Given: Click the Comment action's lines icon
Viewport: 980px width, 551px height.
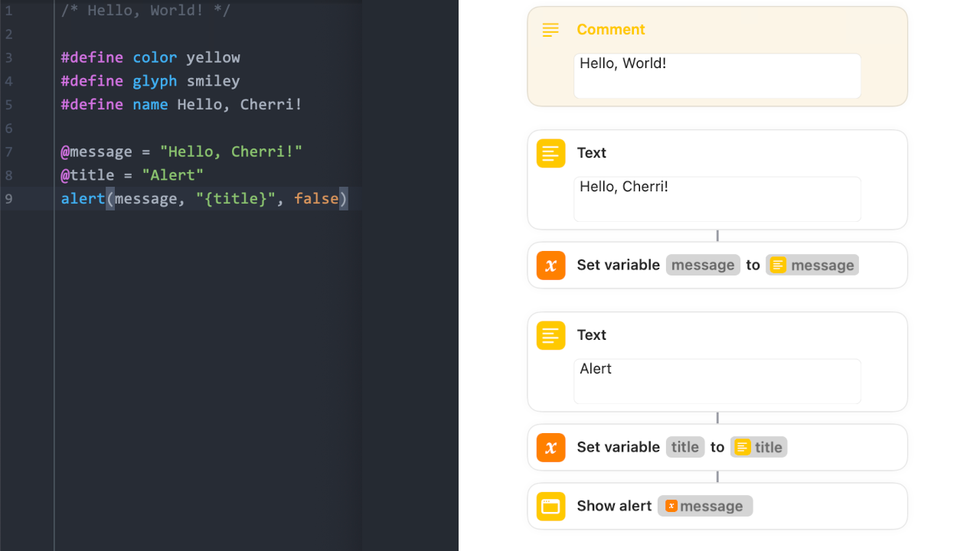Looking at the screenshot, I should pos(550,30).
